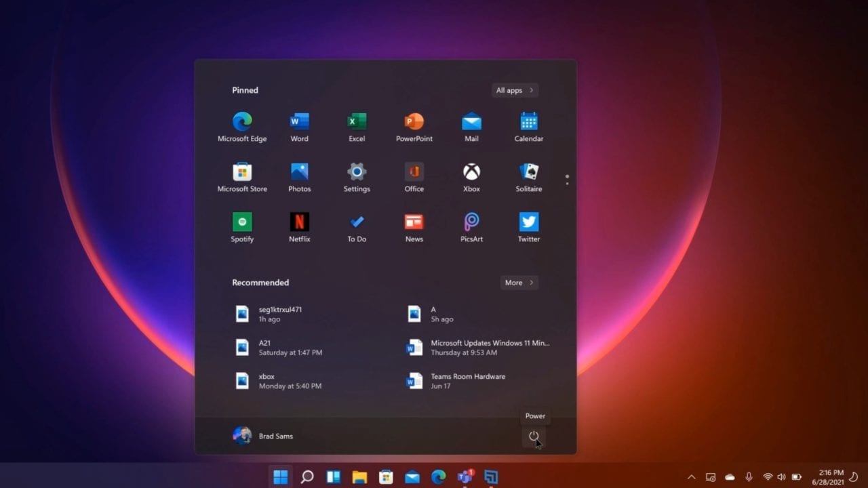This screenshot has height=488, width=868.
Task: Launch Netflix from pinned apps
Action: 299,227
